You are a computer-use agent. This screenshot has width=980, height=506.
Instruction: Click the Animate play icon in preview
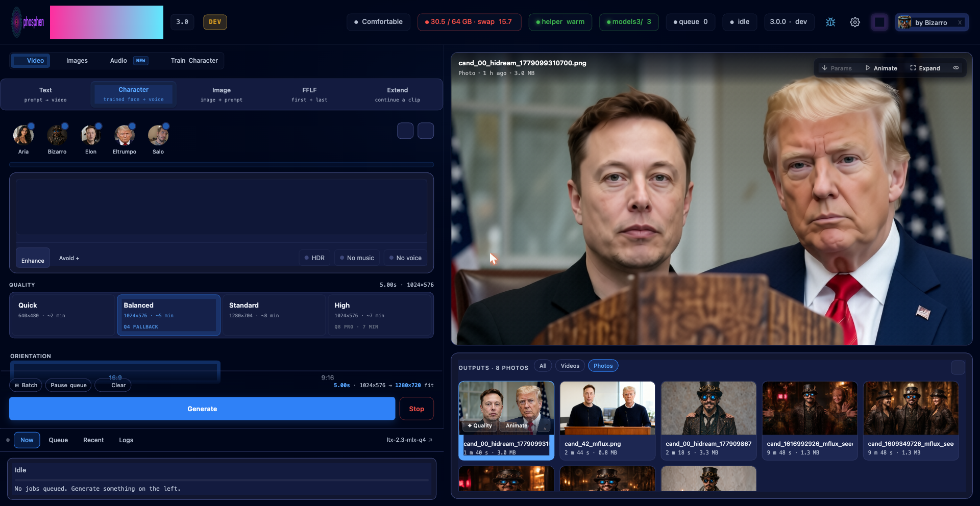point(868,68)
